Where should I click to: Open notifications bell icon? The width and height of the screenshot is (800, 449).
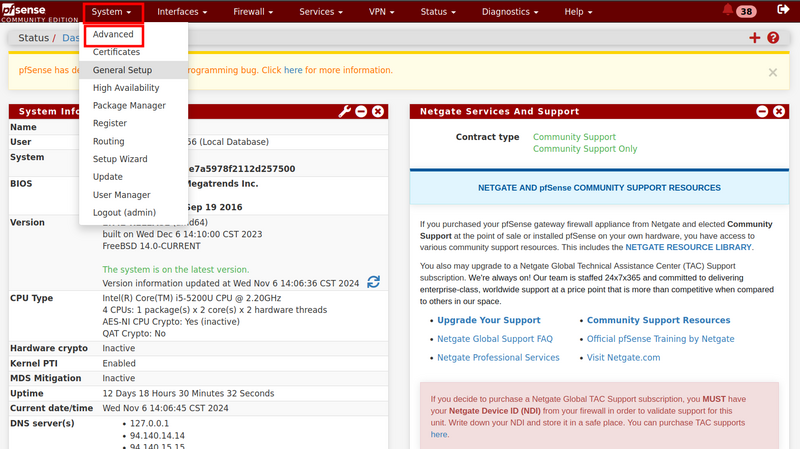click(728, 10)
